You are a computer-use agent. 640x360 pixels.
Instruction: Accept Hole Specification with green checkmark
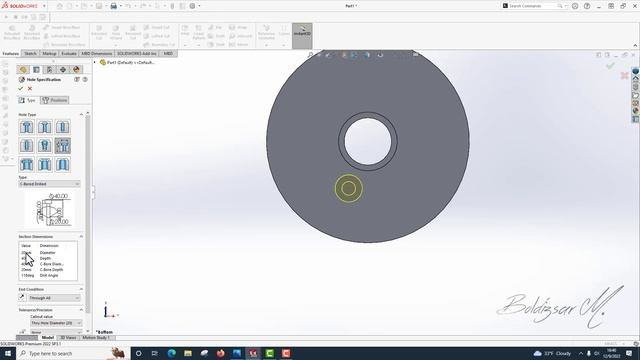click(x=21, y=89)
